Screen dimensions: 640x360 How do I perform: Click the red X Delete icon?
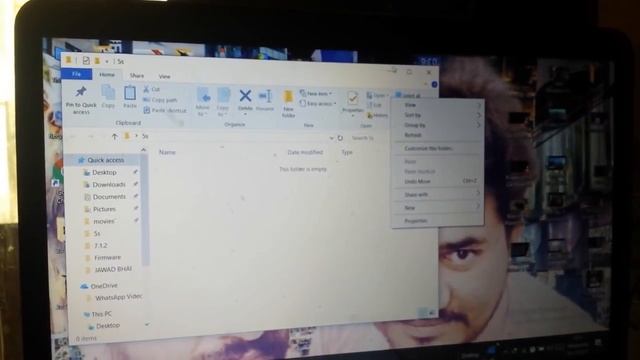point(245,96)
